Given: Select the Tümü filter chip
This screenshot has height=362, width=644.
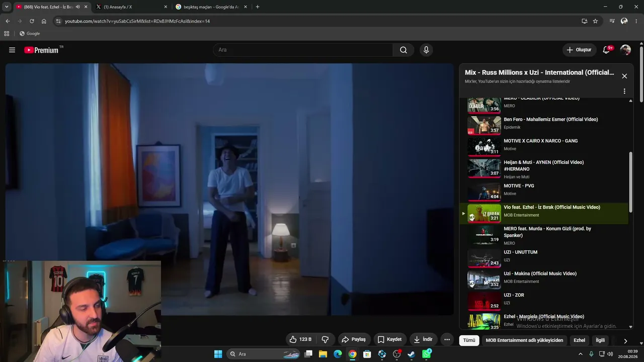Looking at the screenshot, I should point(469,340).
